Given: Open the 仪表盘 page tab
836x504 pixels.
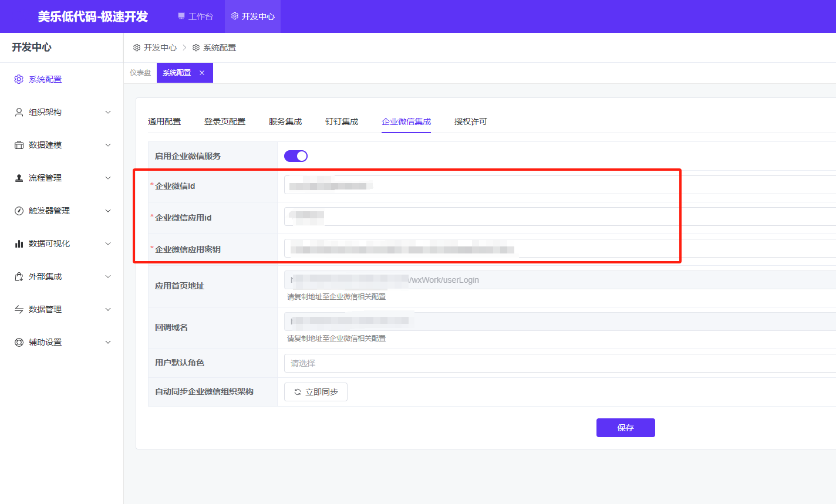Looking at the screenshot, I should click(140, 73).
